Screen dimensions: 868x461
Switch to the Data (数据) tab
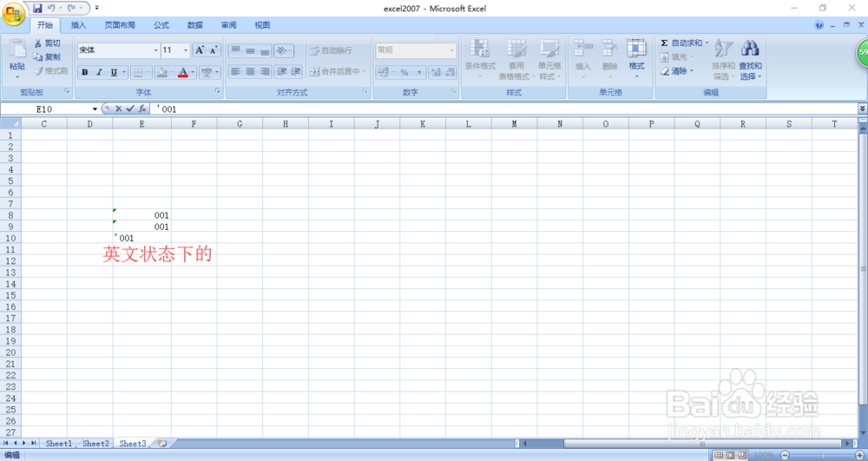pyautogui.click(x=194, y=25)
